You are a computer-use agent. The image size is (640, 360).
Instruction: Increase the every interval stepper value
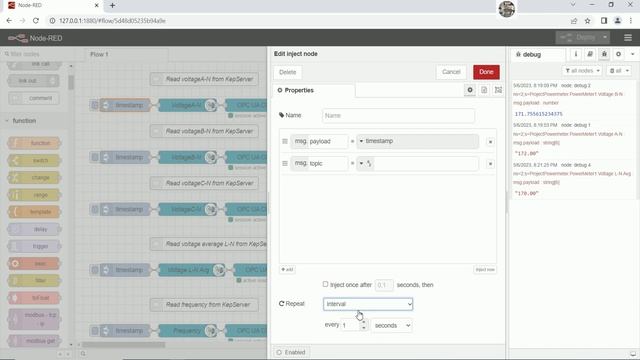pyautogui.click(x=364, y=322)
